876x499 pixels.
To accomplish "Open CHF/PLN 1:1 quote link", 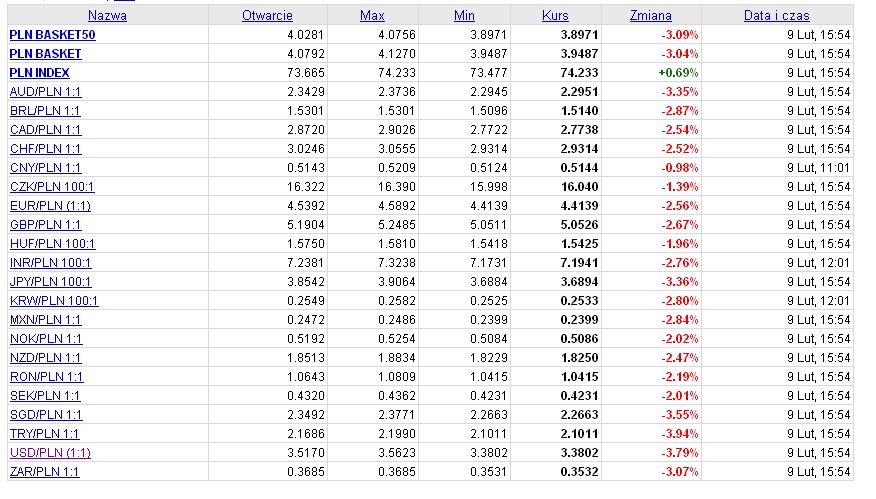I will pos(45,149).
